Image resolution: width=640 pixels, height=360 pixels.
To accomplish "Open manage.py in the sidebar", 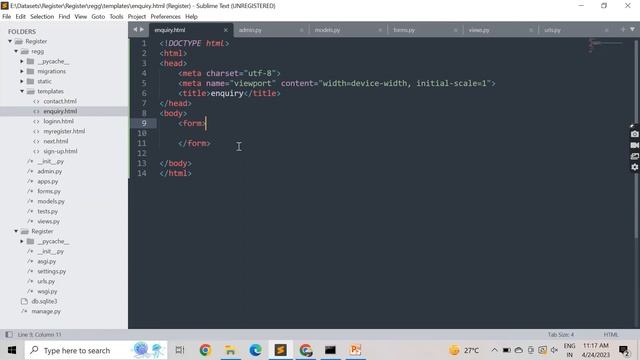I will 46,311.
